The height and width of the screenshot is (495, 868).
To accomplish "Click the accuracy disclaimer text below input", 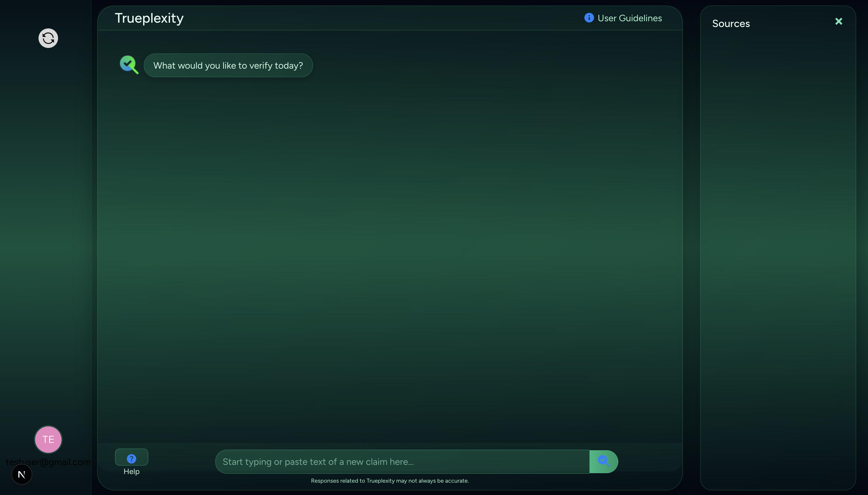I will click(390, 481).
